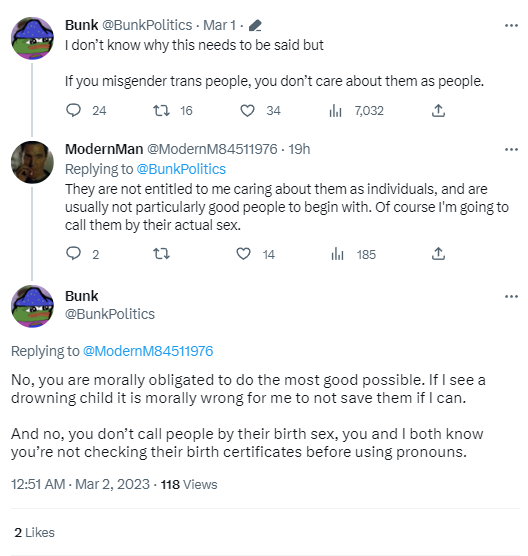
Task: Open the 12:51 AM Mar 2, 2023 timestamp
Action: tap(80, 484)
